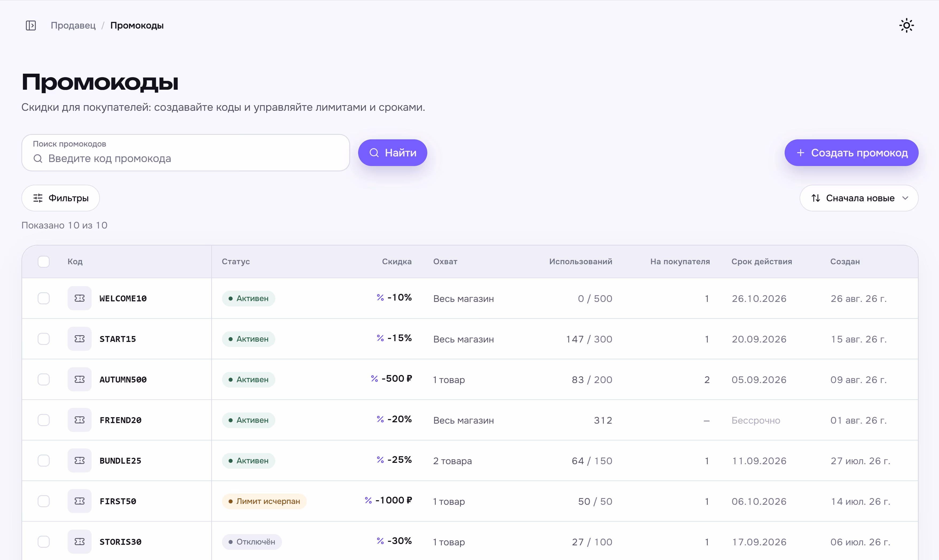Image resolution: width=939 pixels, height=560 pixels.
Task: Click the ticket icon beside AUTUMN500
Action: click(79, 379)
